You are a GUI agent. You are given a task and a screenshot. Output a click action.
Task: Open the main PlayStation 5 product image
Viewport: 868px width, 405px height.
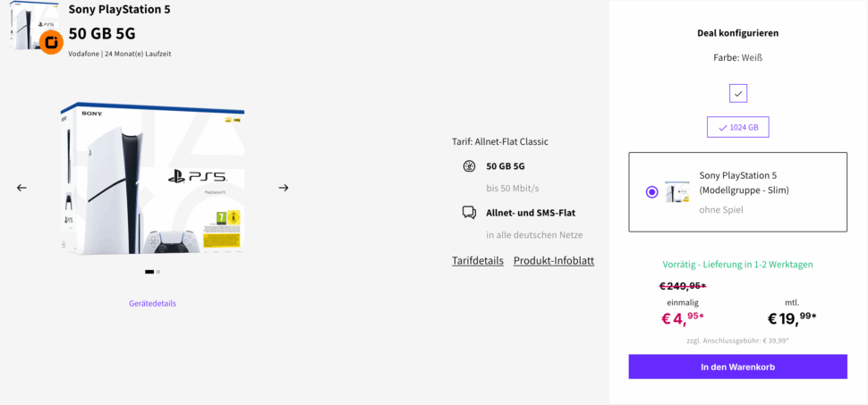tap(152, 179)
